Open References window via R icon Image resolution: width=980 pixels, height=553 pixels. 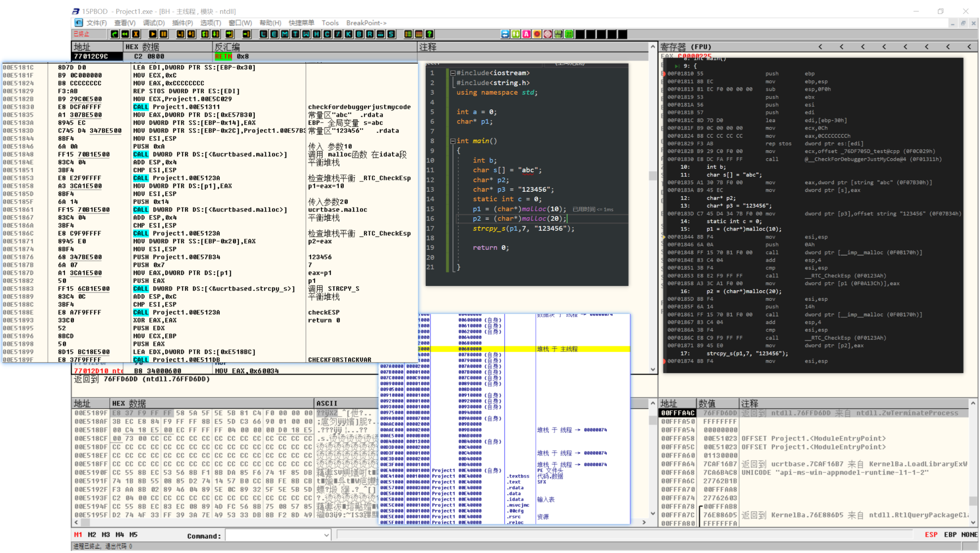(x=370, y=34)
